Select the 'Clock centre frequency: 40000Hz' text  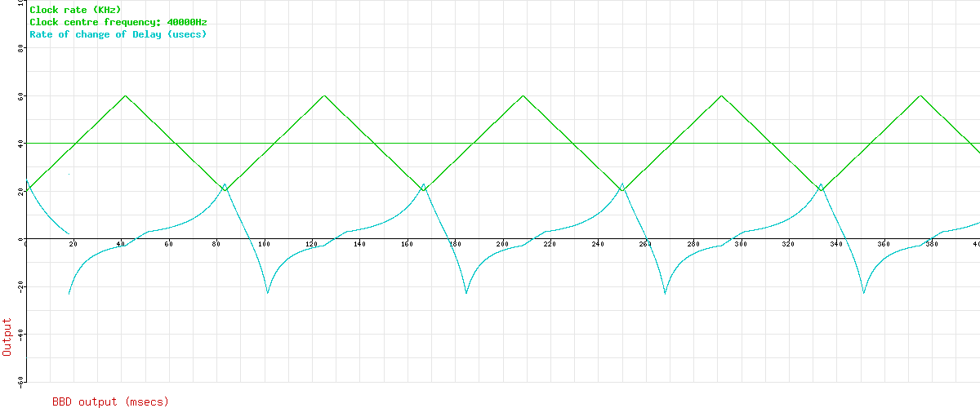118,22
